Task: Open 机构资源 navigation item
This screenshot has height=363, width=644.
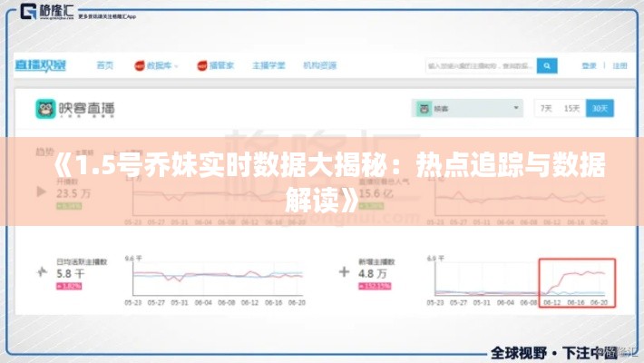Action: coord(320,65)
